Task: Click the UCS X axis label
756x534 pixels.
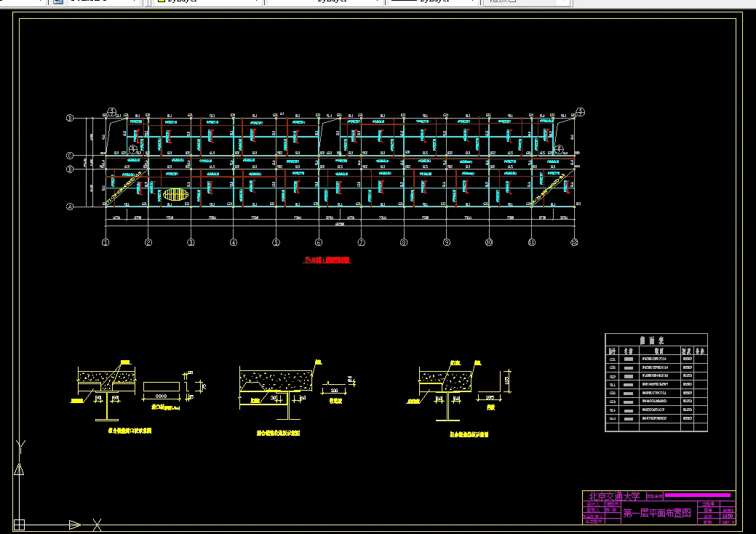Action: coord(97,525)
